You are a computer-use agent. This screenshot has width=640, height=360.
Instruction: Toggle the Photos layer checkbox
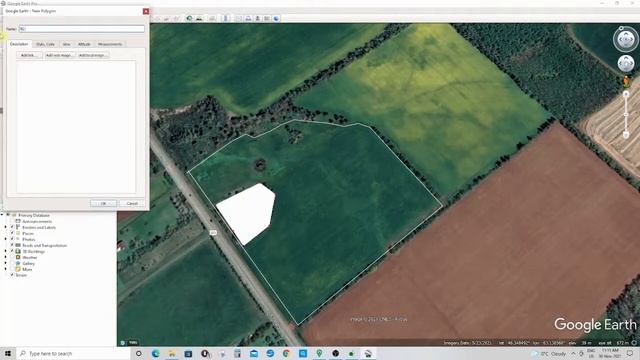point(12,239)
